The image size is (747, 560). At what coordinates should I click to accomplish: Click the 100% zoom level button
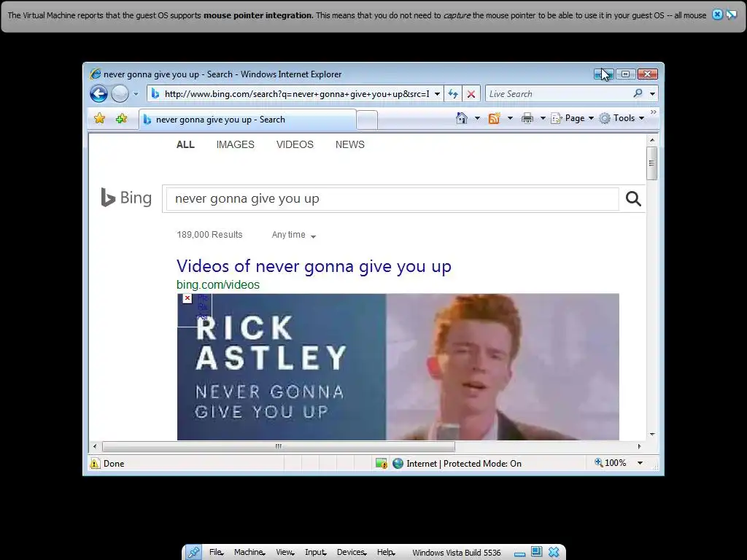[611, 463]
